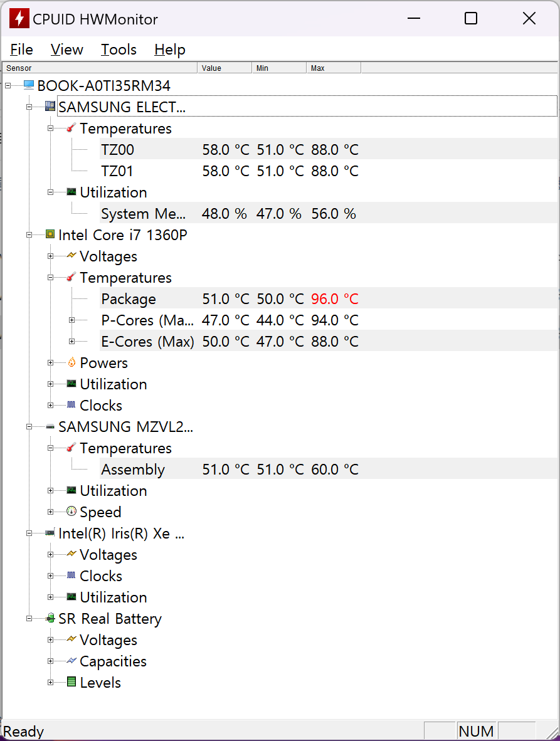Image resolution: width=560 pixels, height=741 pixels.
Task: Click the computer icon beside BOOK-A0TI35RM34
Action: click(x=29, y=85)
